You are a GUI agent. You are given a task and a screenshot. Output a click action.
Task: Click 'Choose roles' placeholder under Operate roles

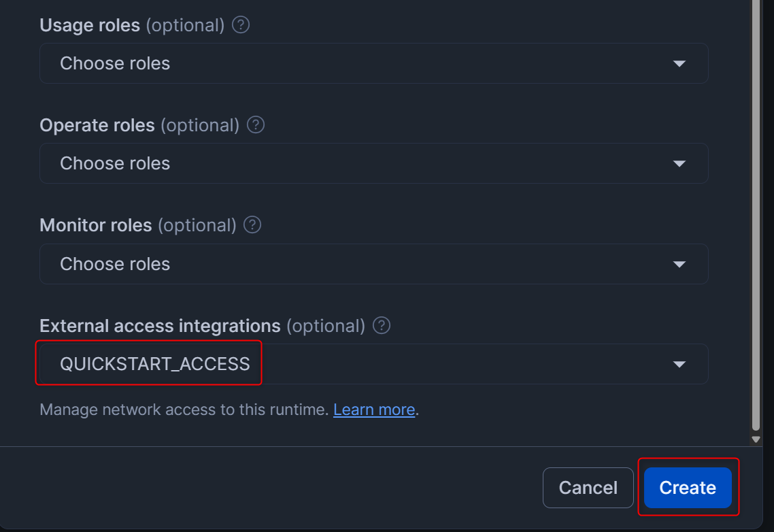tap(115, 164)
